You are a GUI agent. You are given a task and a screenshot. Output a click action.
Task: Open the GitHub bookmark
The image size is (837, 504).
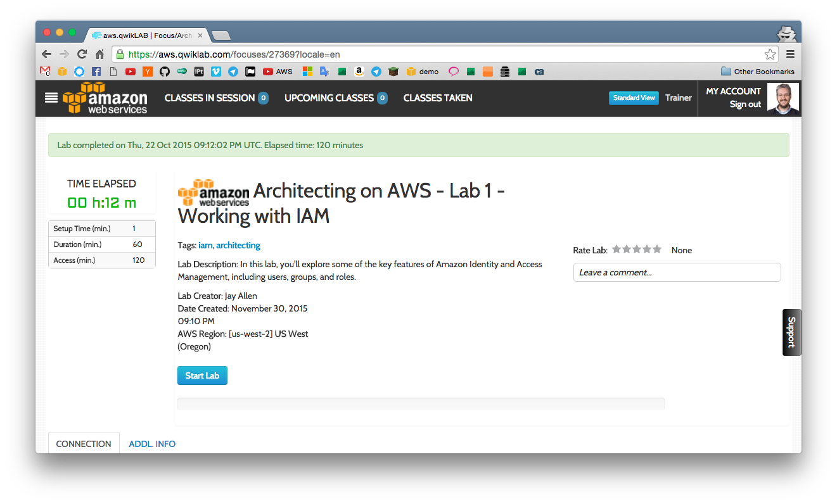pos(165,72)
